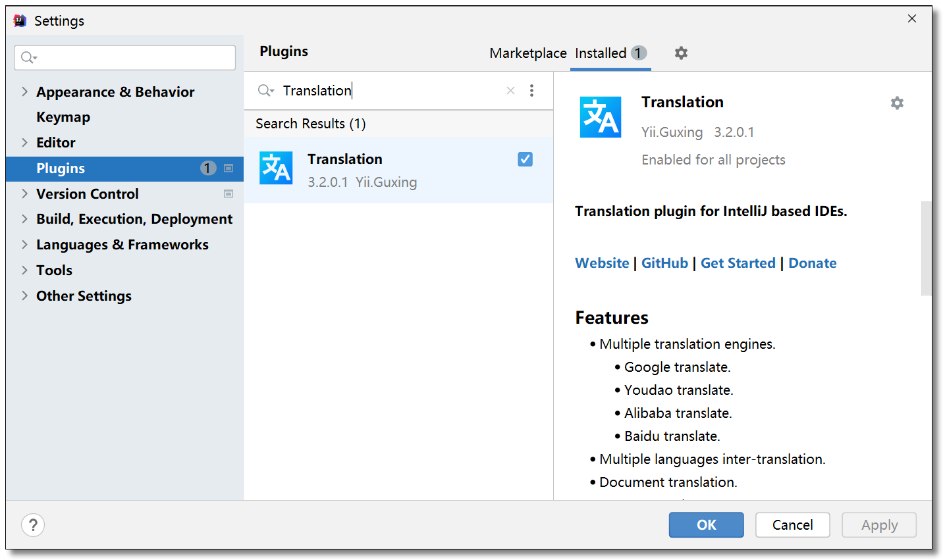Click 'Translation plugin for IntelliJ based IDEs.' text
The width and height of the screenshot is (943, 560).
click(711, 211)
